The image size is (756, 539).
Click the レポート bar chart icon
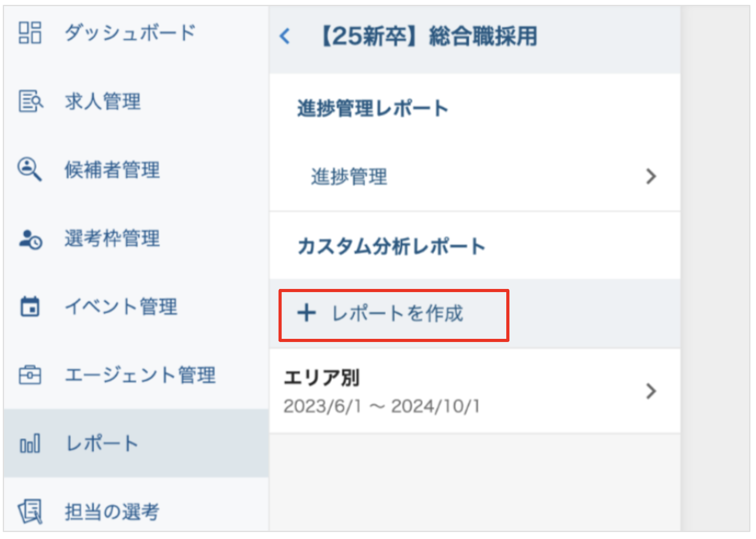(x=30, y=444)
